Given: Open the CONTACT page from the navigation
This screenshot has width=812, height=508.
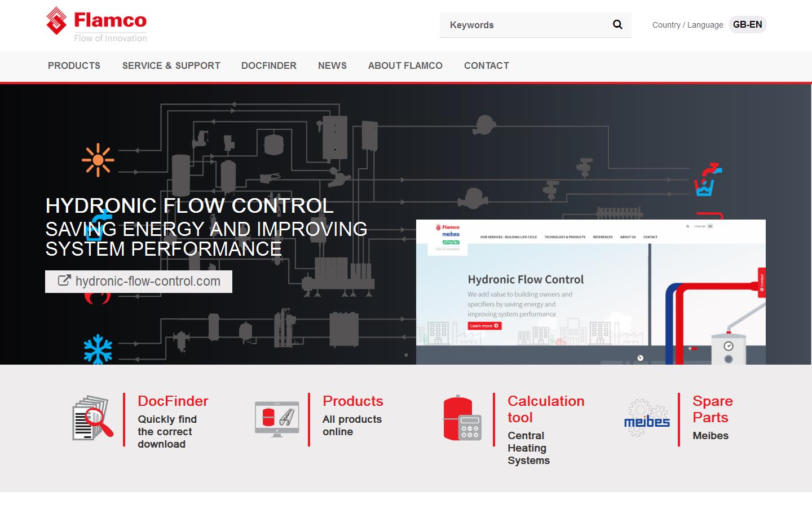Looking at the screenshot, I should coord(486,65).
